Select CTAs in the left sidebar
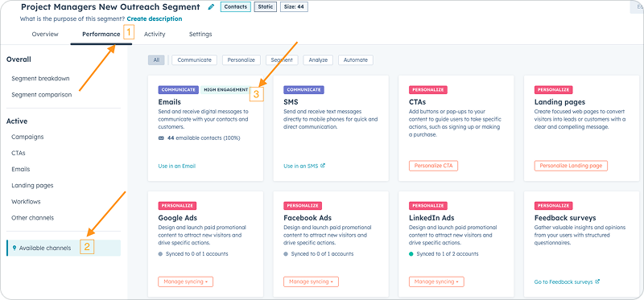This screenshot has width=644, height=300. click(x=19, y=153)
